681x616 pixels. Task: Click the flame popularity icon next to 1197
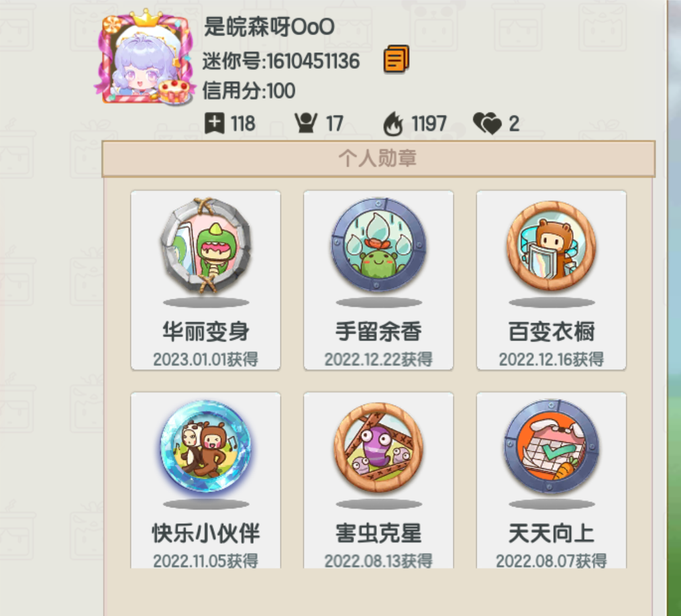coord(393,124)
